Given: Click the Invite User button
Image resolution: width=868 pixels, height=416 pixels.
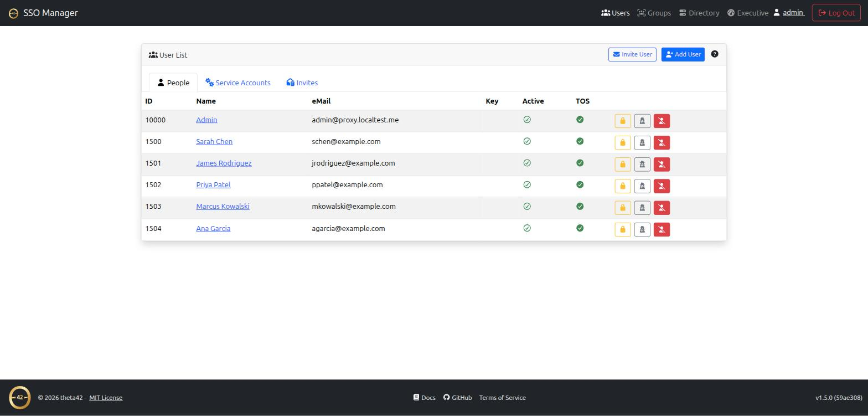Looking at the screenshot, I should coord(632,54).
